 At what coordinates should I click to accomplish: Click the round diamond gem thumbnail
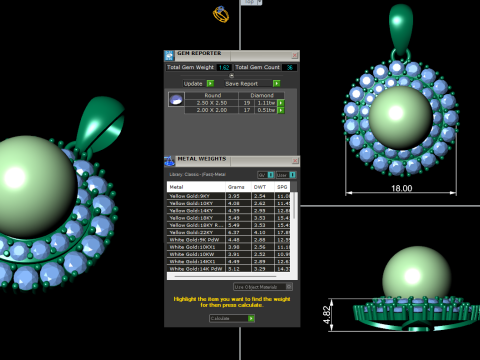(176, 99)
